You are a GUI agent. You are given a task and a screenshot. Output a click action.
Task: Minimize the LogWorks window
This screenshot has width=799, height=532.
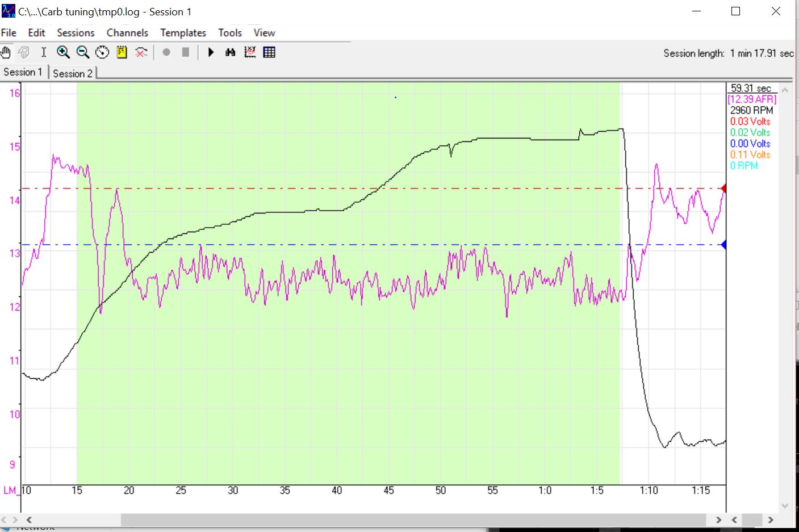point(696,11)
